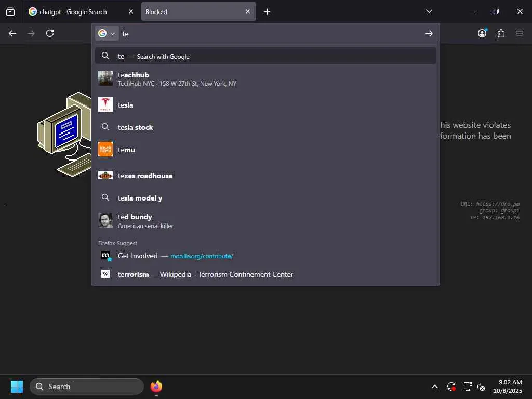Open a new tab with plus button
This screenshot has height=399, width=532.
pyautogui.click(x=268, y=12)
